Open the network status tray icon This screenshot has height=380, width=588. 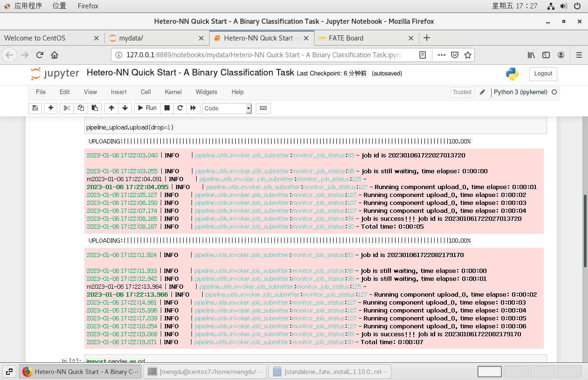coord(551,6)
